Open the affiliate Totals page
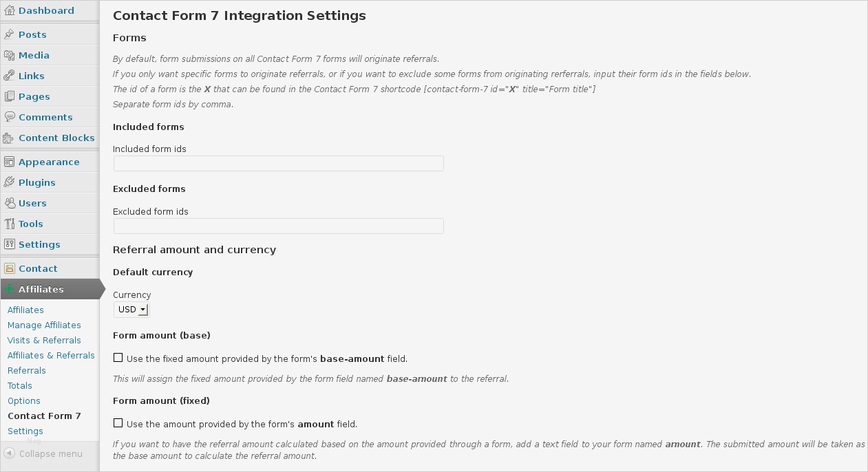The height and width of the screenshot is (472, 868). click(20, 385)
